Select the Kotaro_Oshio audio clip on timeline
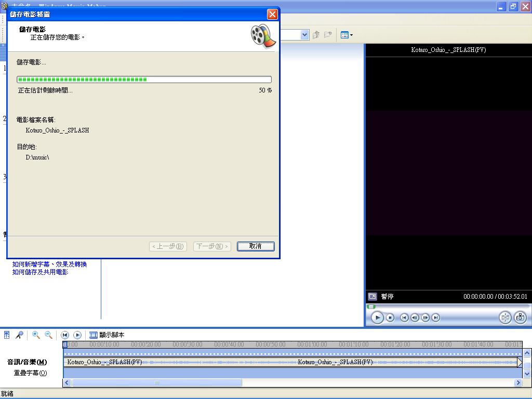532x399 pixels. (x=208, y=362)
